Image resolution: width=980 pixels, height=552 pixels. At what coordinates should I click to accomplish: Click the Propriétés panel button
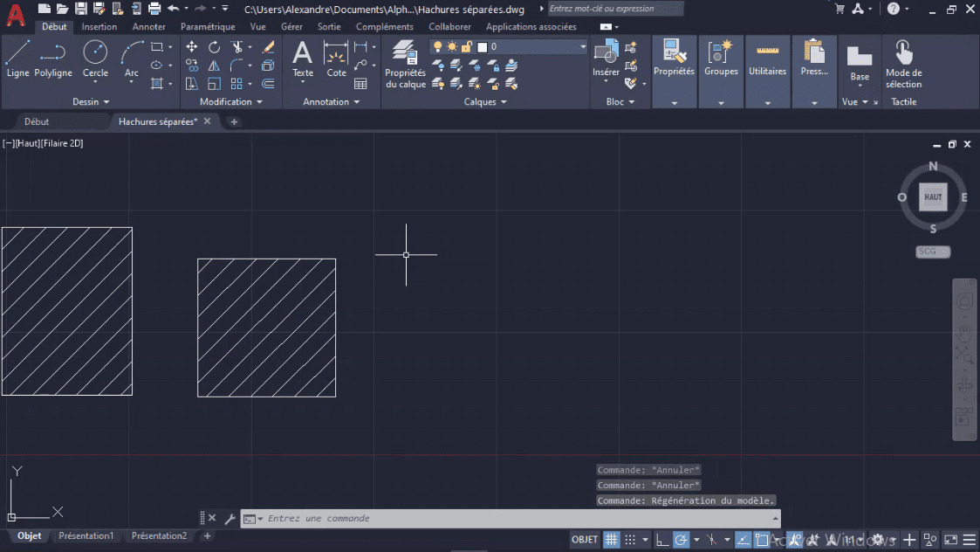[x=674, y=61]
